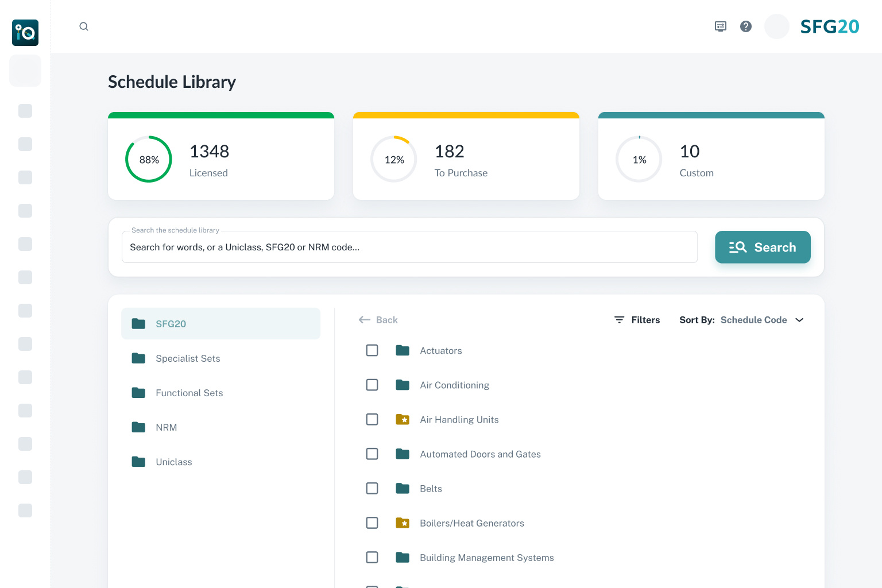Click the Back link above the folder list
882x588 pixels.
(378, 320)
